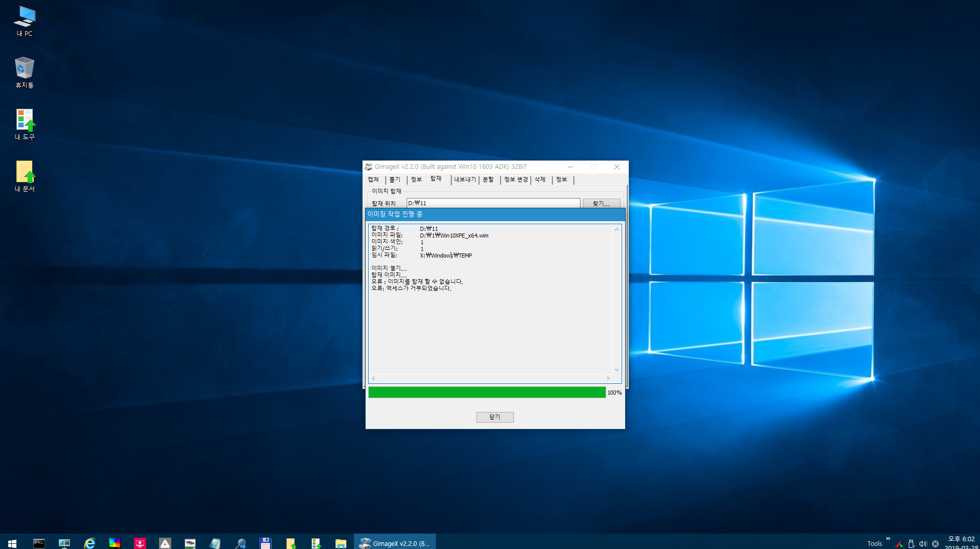Switch to the 분할 tab
980x549 pixels.
(x=488, y=180)
